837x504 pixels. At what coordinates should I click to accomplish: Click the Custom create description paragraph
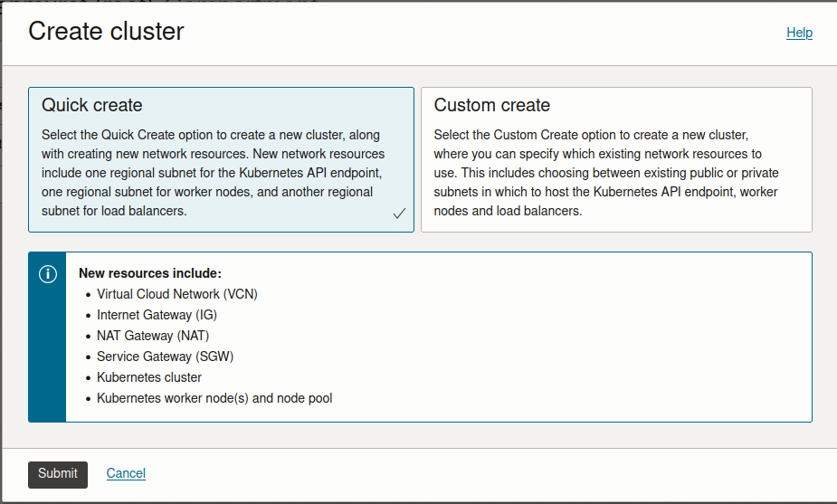coord(605,173)
